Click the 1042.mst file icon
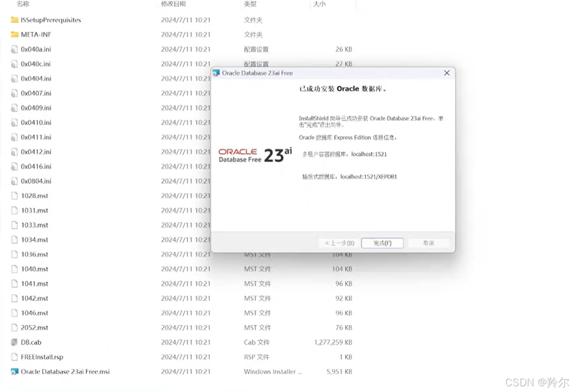 pyautogui.click(x=14, y=298)
